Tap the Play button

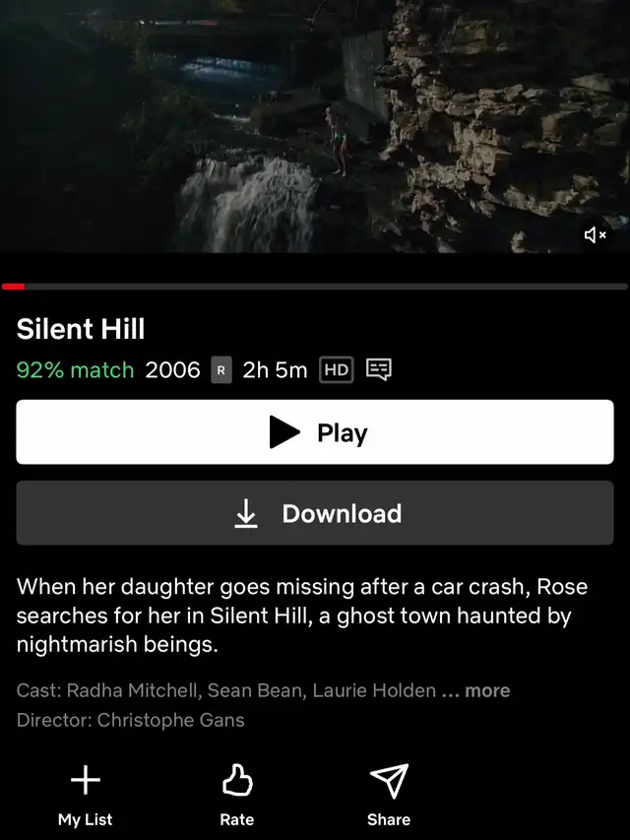point(315,431)
